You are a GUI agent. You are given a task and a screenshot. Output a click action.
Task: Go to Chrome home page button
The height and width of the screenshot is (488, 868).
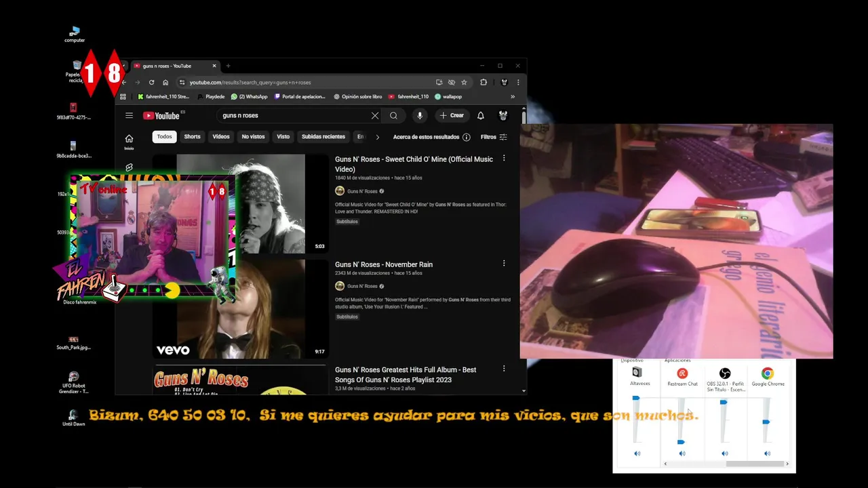(x=165, y=82)
